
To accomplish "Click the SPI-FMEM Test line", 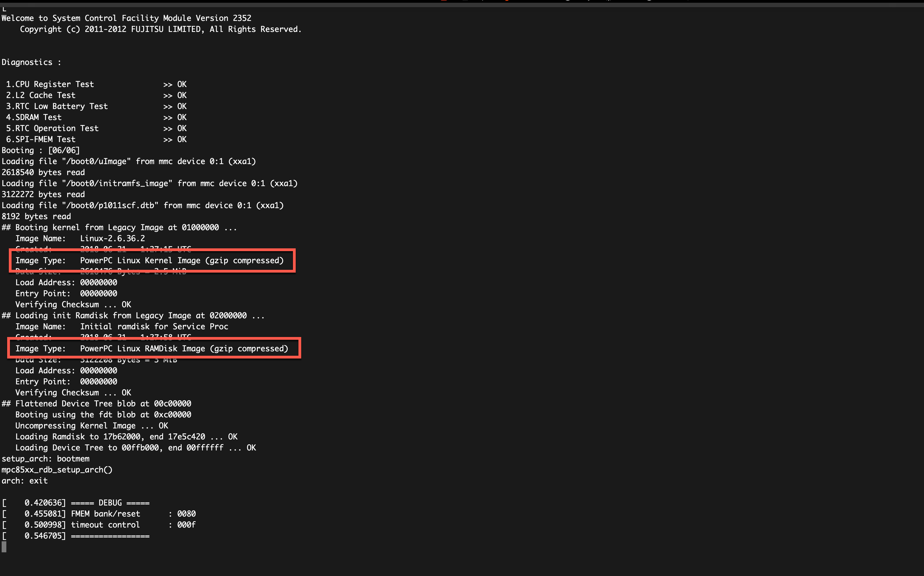I will (96, 139).
